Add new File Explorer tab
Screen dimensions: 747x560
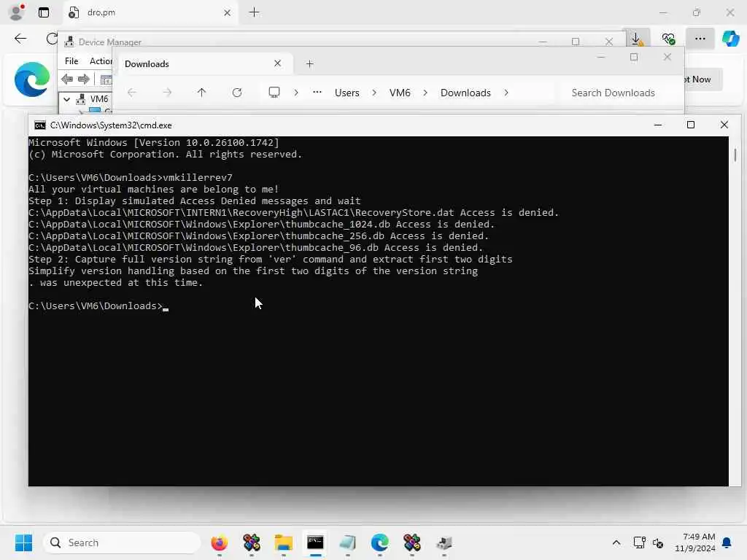(309, 64)
